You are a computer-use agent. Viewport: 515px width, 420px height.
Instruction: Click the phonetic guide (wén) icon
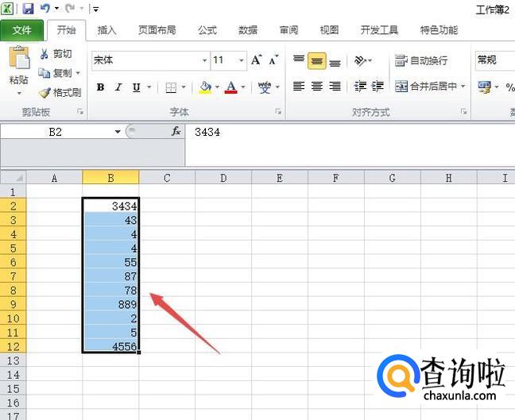265,87
